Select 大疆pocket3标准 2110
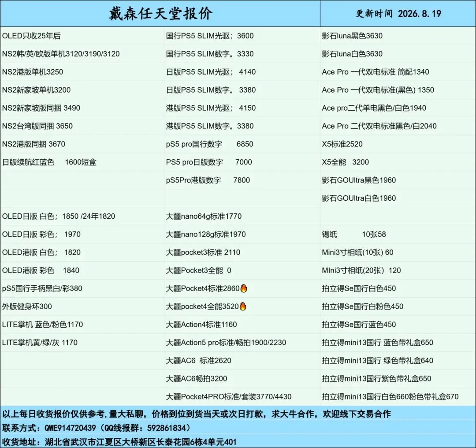This screenshot has width=476, height=448. click(203, 252)
